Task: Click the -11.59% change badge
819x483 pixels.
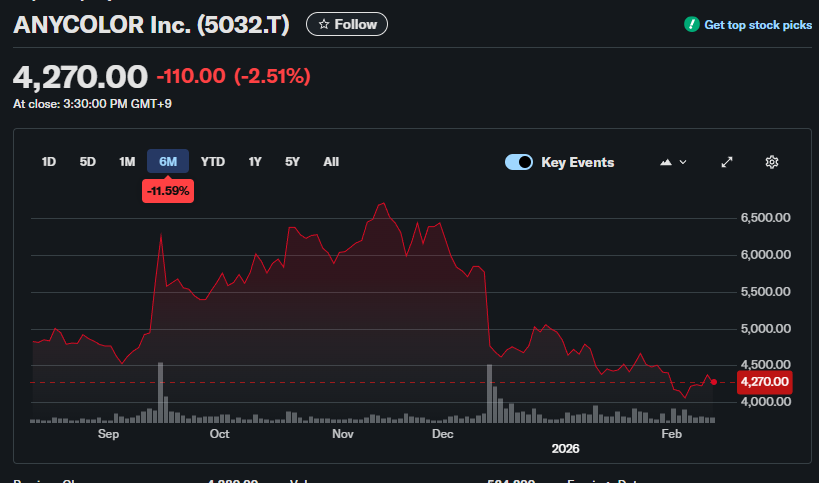Action: tap(168, 191)
